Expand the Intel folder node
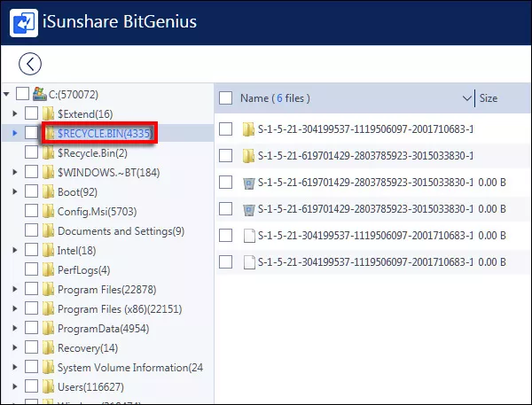The width and height of the screenshot is (532, 405). click(x=14, y=250)
